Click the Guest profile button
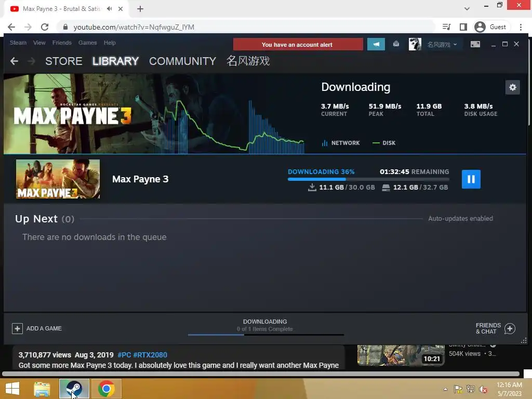The height and width of the screenshot is (399, 532). pos(490,27)
